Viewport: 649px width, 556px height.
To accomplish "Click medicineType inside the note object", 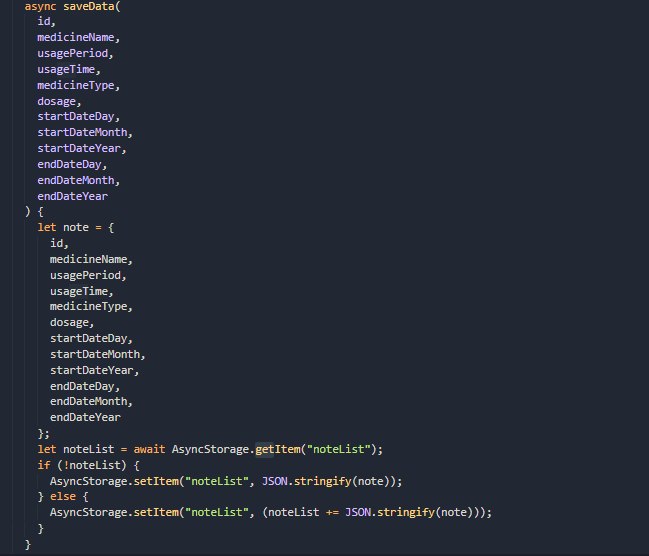I will pos(89,306).
